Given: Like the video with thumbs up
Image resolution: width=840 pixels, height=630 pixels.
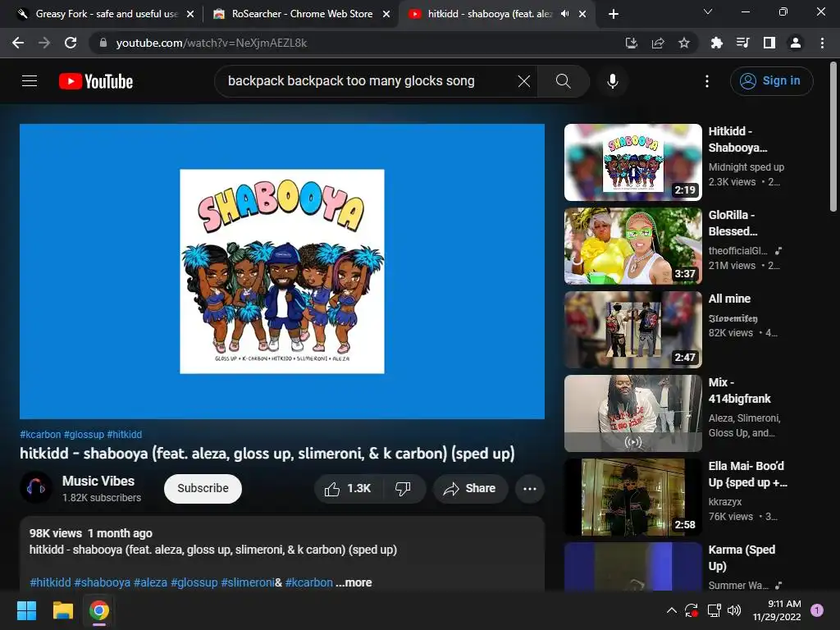Looking at the screenshot, I should coord(348,489).
